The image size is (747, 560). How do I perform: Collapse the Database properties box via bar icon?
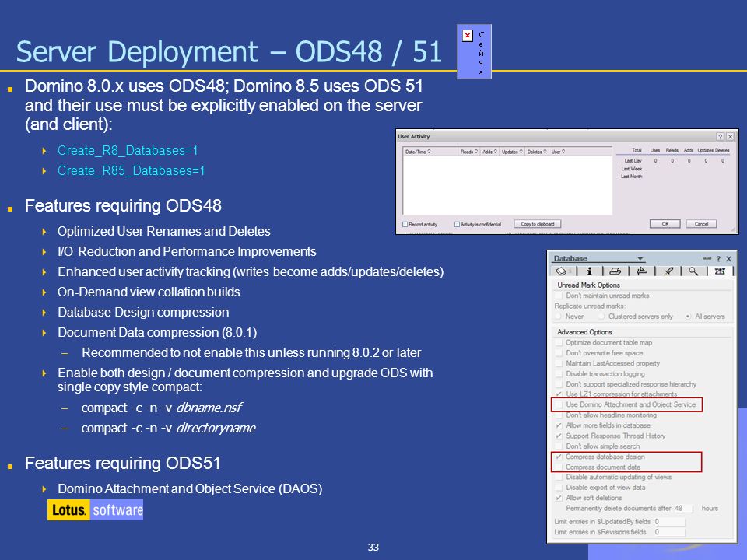click(707, 258)
